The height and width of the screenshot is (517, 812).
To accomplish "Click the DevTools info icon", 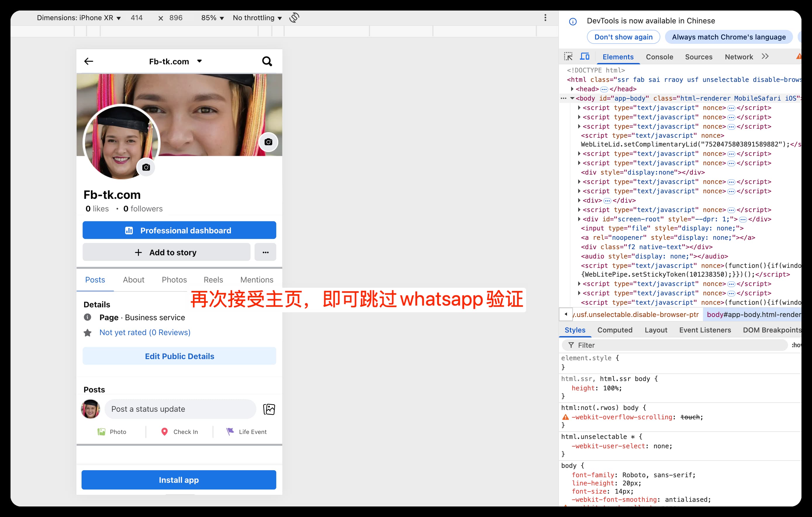I will coord(573,22).
